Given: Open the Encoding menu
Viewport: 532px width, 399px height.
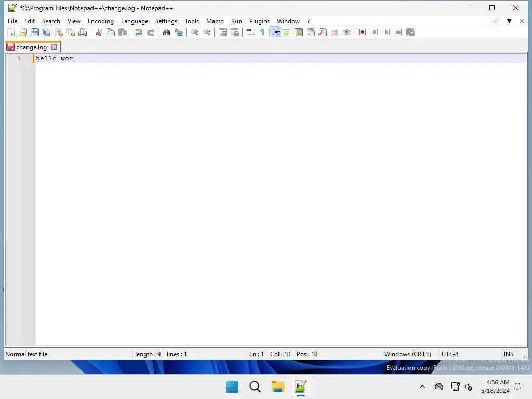Looking at the screenshot, I should (x=100, y=21).
